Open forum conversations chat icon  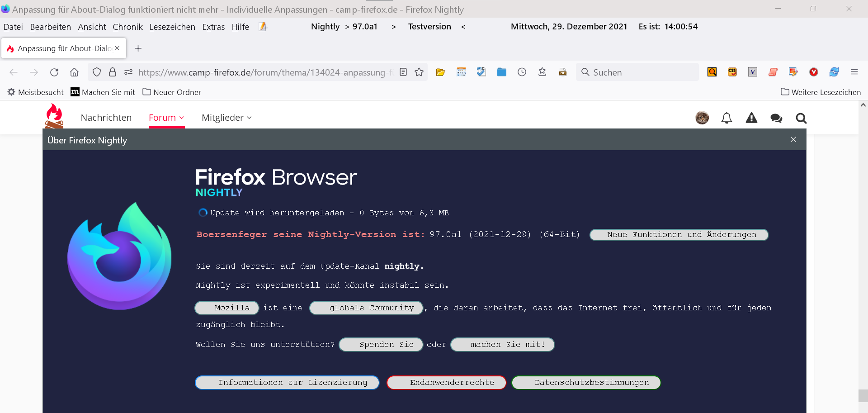(x=776, y=118)
